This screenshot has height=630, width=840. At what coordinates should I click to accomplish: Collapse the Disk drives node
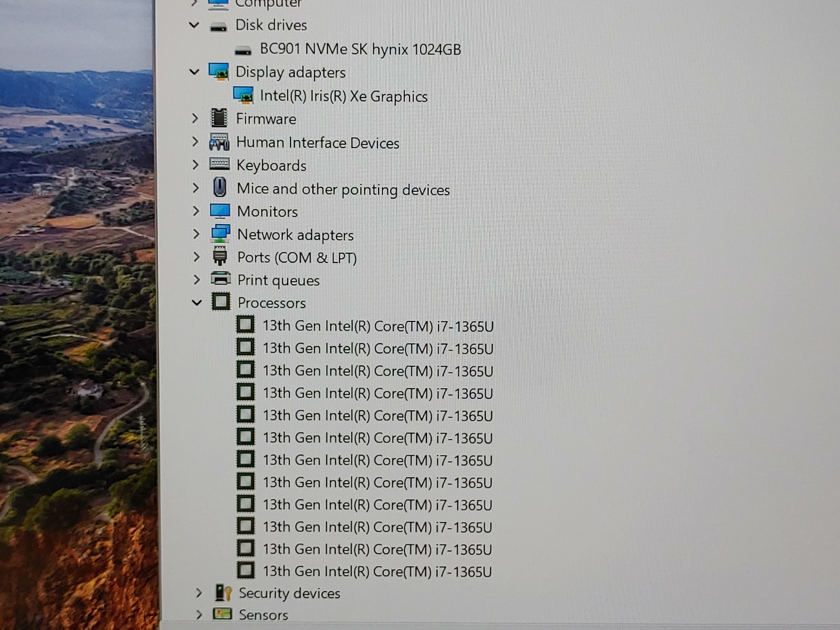194,25
